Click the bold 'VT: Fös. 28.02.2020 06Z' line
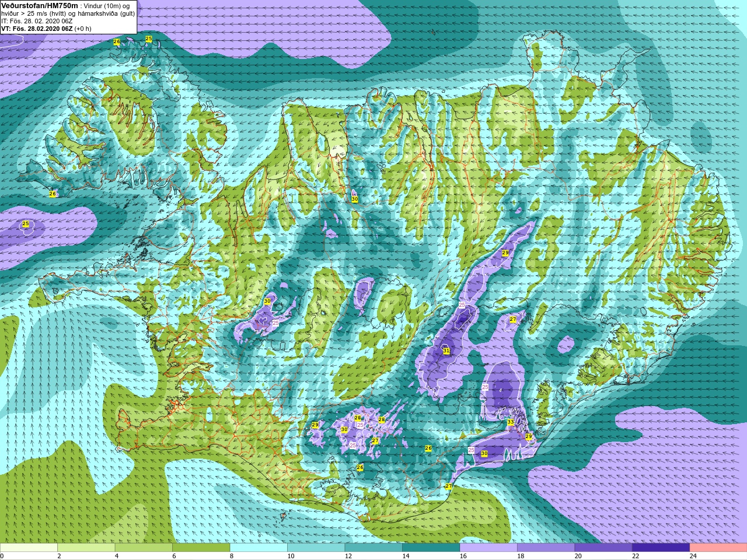 (x=37, y=28)
